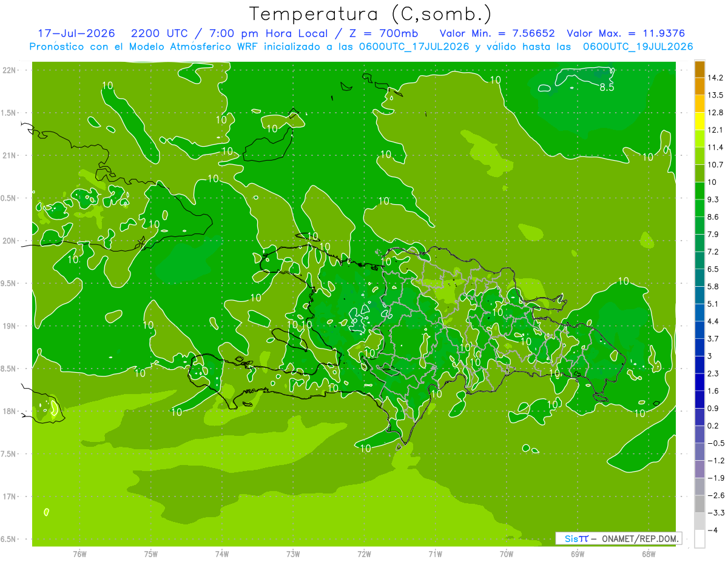Click the "74W" longitude axis label

(222, 554)
